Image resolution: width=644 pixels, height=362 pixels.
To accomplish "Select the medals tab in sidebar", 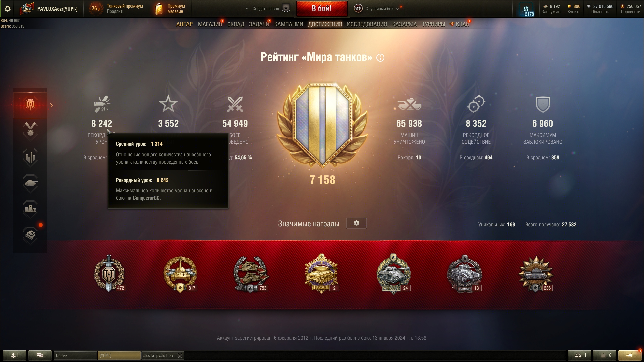I will 30,130.
